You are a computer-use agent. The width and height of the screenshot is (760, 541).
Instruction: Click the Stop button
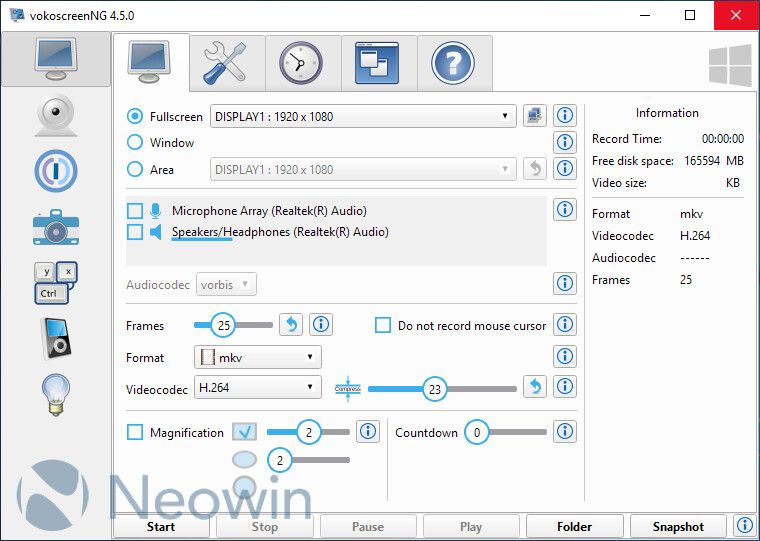265,527
